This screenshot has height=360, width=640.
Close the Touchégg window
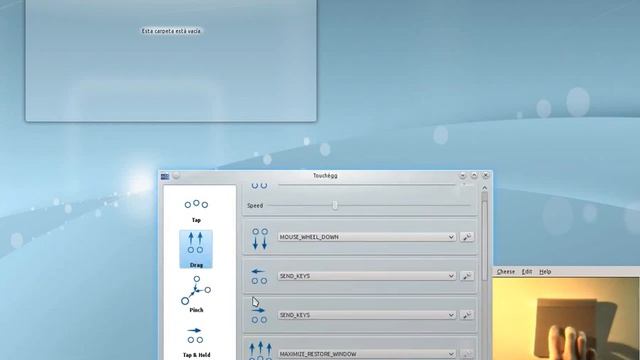[486, 176]
